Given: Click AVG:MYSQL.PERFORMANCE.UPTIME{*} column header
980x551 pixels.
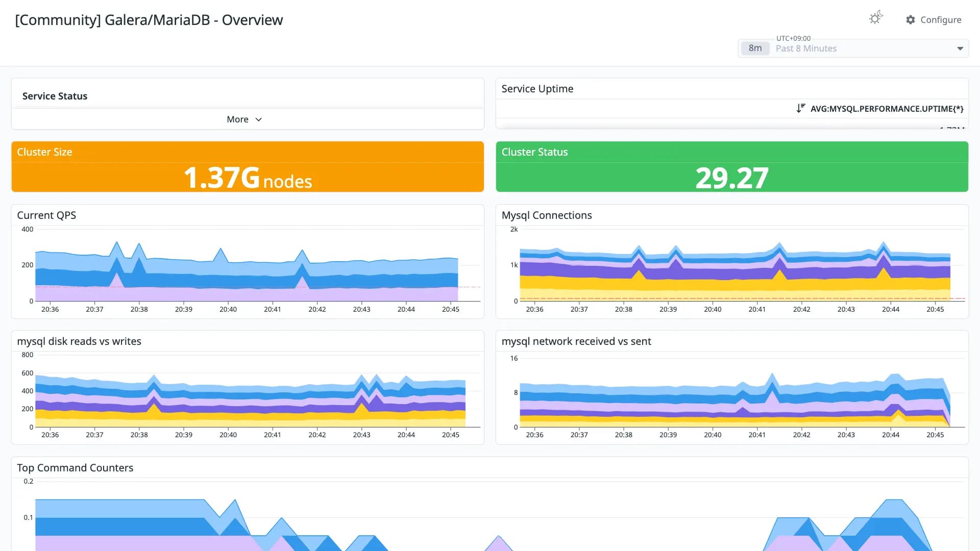Looking at the screenshot, I should pos(887,109).
